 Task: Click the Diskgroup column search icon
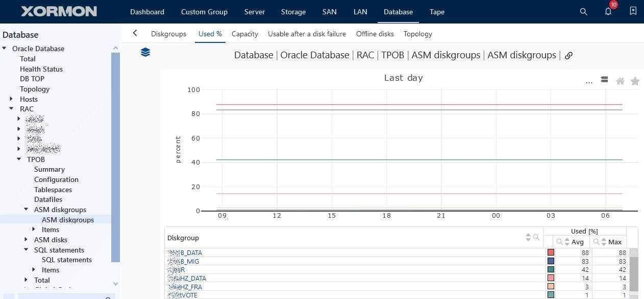point(536,237)
